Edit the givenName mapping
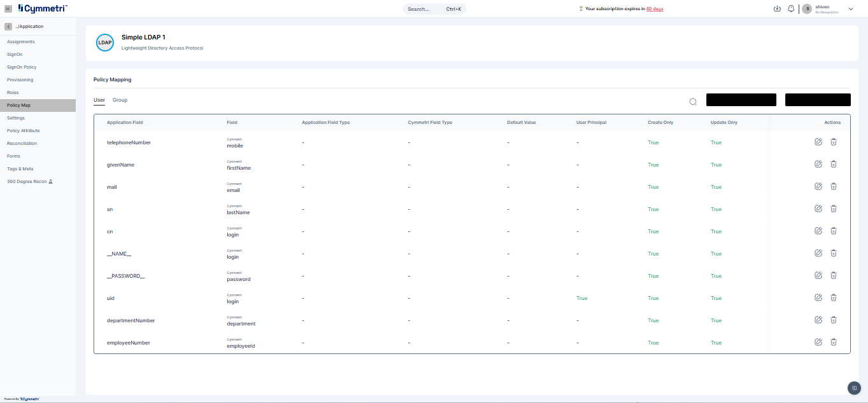 point(818,164)
